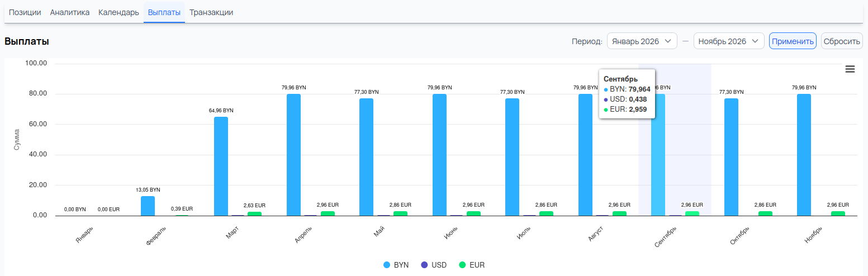Go to the Транзакции tab
Screen dimensions: 868x276
coord(211,12)
